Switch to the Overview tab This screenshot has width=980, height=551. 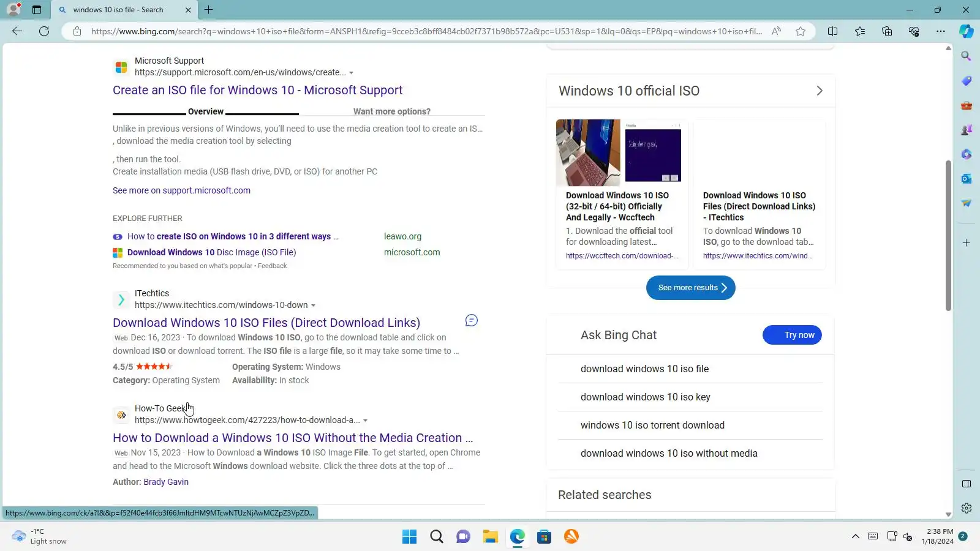point(206,111)
